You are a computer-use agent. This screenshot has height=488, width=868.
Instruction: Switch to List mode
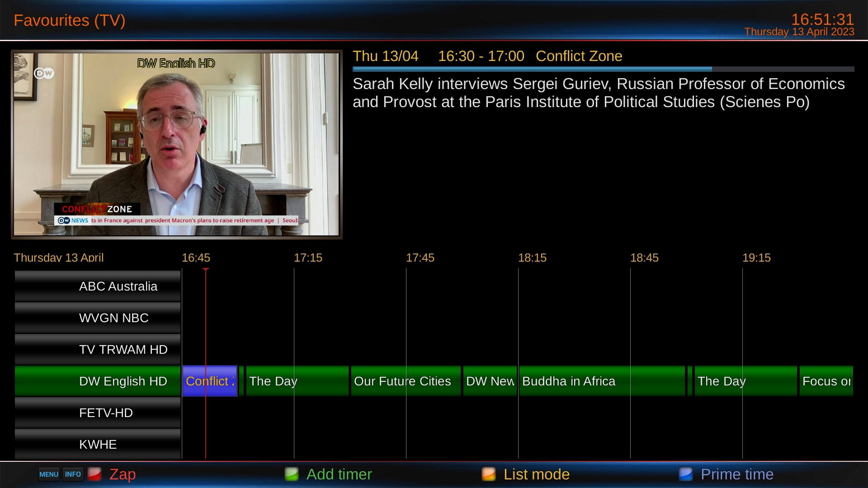(537, 474)
